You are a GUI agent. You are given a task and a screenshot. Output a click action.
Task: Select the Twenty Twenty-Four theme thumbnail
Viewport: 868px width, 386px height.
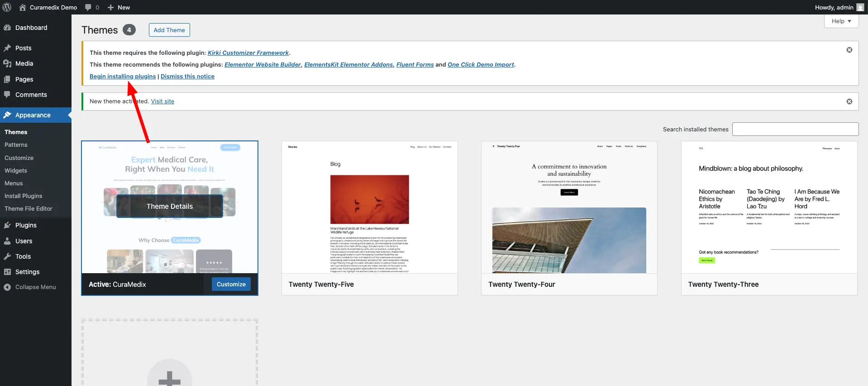(x=569, y=207)
